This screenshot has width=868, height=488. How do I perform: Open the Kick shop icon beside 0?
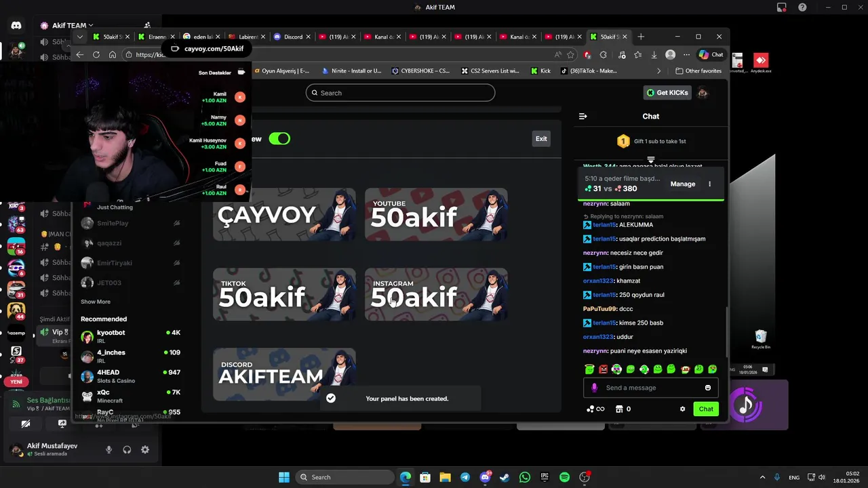618,409
